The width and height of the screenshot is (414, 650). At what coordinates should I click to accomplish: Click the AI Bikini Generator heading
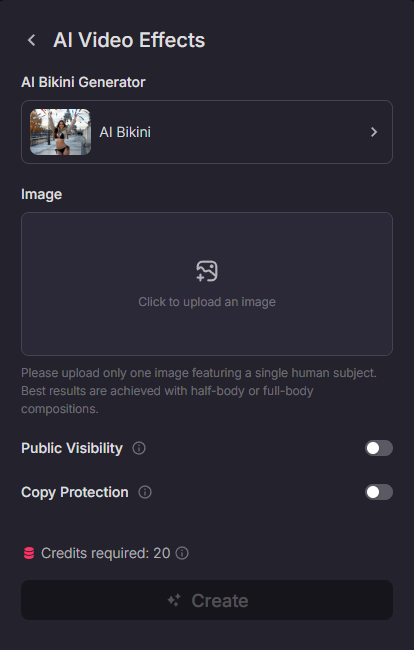(83, 82)
